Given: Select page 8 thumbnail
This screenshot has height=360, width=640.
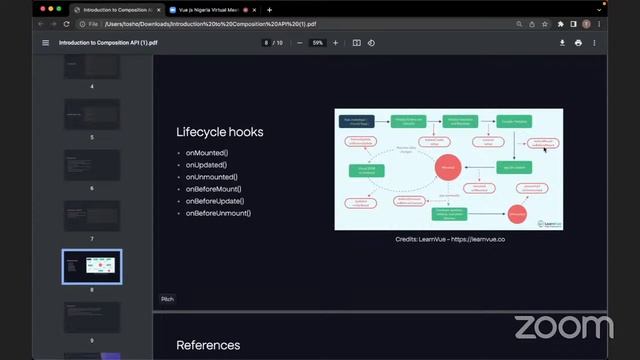Looking at the screenshot, I should tap(92, 267).
